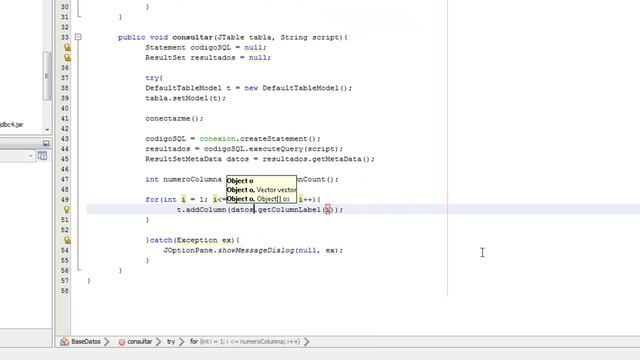Viewport: 640px width, 360px height.
Task: Click "JTable tabla" in the method parameters
Action: point(244,38)
